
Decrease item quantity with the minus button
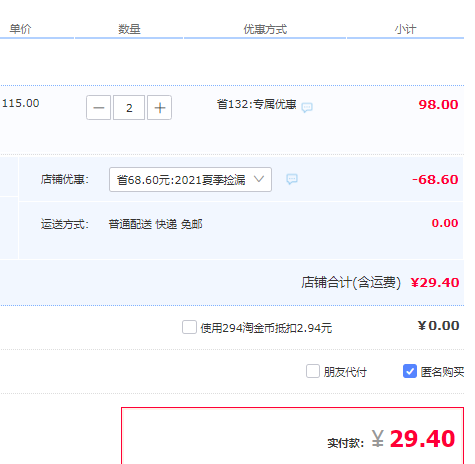click(98, 107)
